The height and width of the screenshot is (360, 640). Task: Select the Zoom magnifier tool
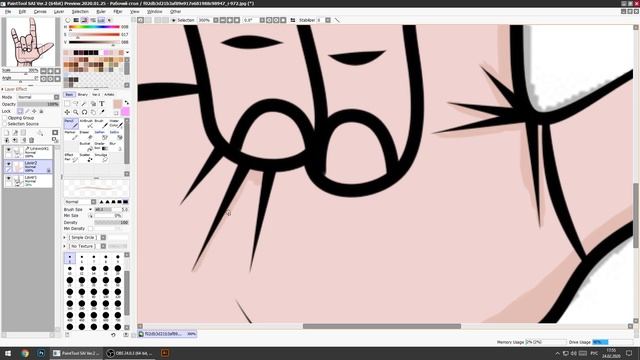click(76, 112)
